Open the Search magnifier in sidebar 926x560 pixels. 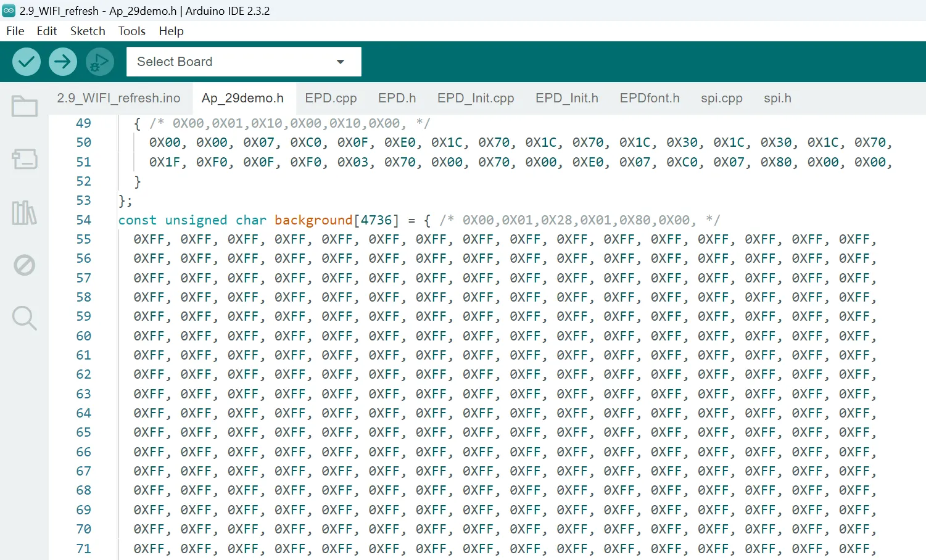tap(25, 318)
